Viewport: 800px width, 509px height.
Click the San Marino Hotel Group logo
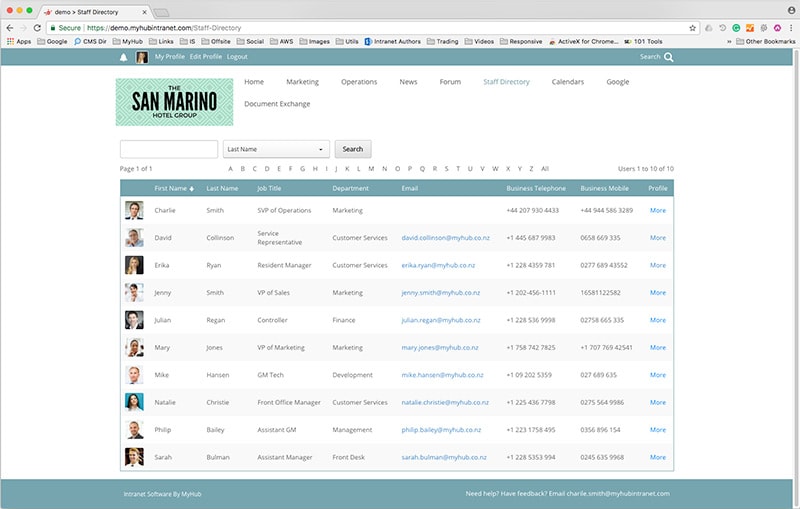click(x=174, y=103)
